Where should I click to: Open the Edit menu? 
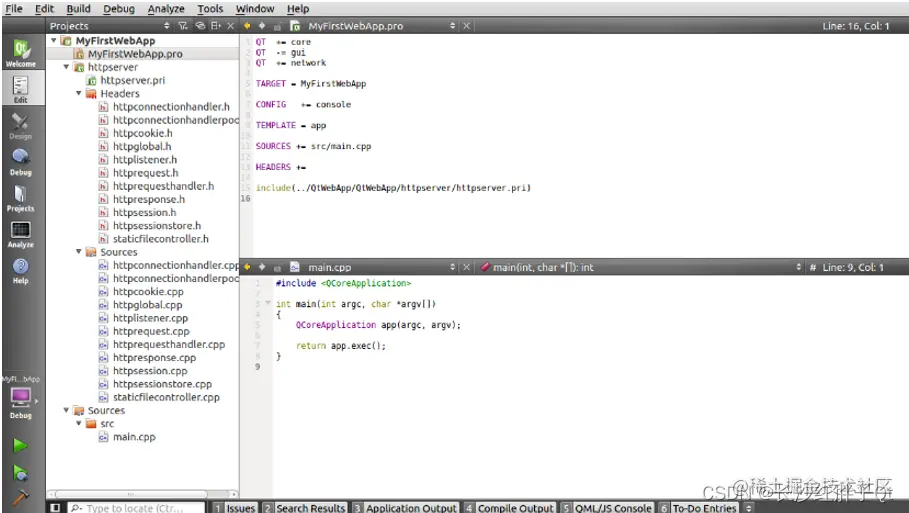[44, 9]
